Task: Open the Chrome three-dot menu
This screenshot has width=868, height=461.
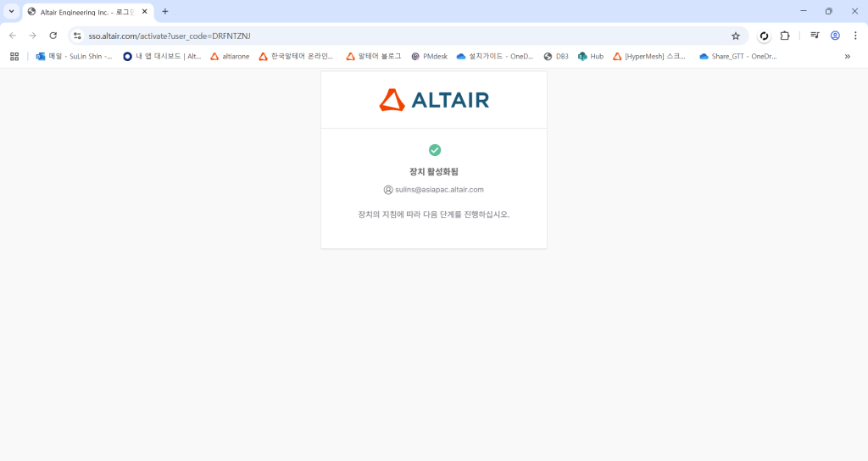Action: [854, 36]
